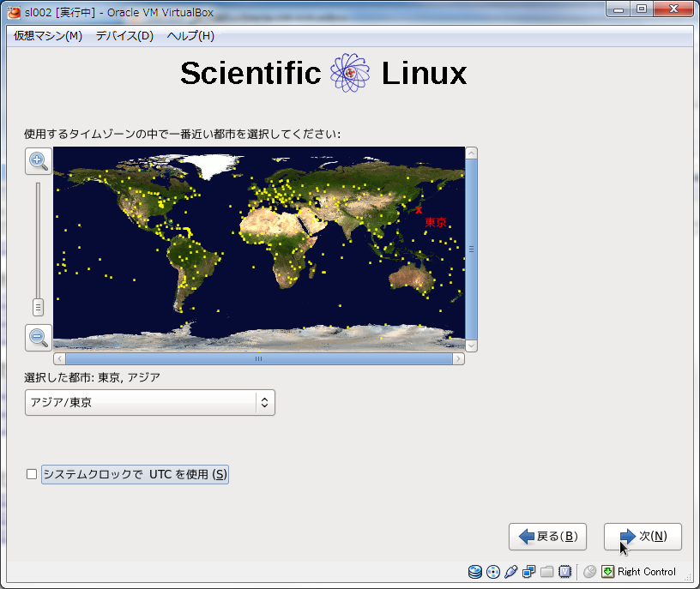The width and height of the screenshot is (700, 589).
Task: Click map horizontal scrollbar right arrow
Action: pyautogui.click(x=458, y=358)
